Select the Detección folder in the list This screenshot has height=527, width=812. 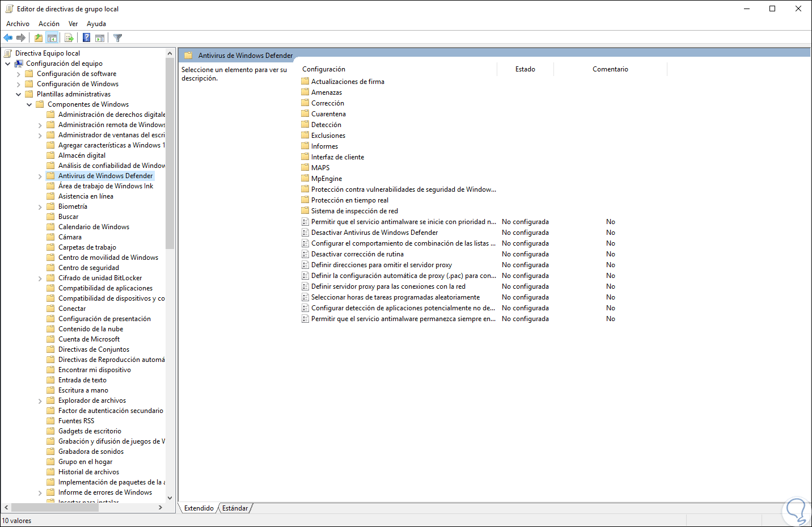pyautogui.click(x=326, y=125)
